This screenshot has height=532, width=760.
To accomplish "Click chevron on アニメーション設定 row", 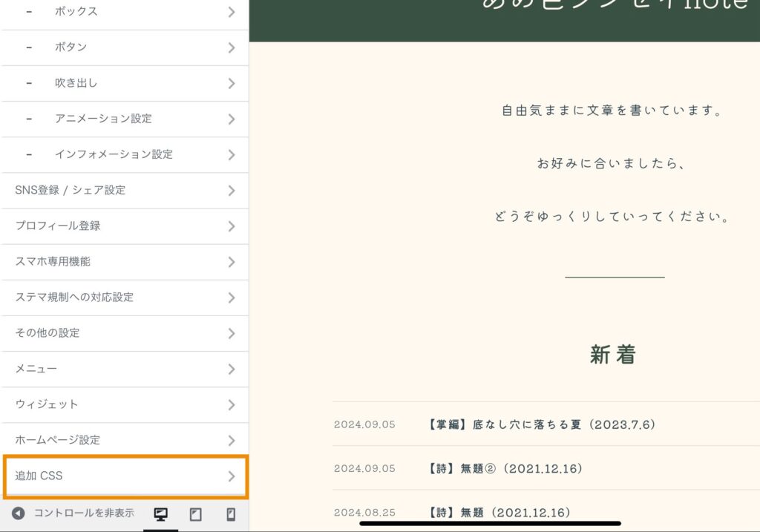I will 232,119.
